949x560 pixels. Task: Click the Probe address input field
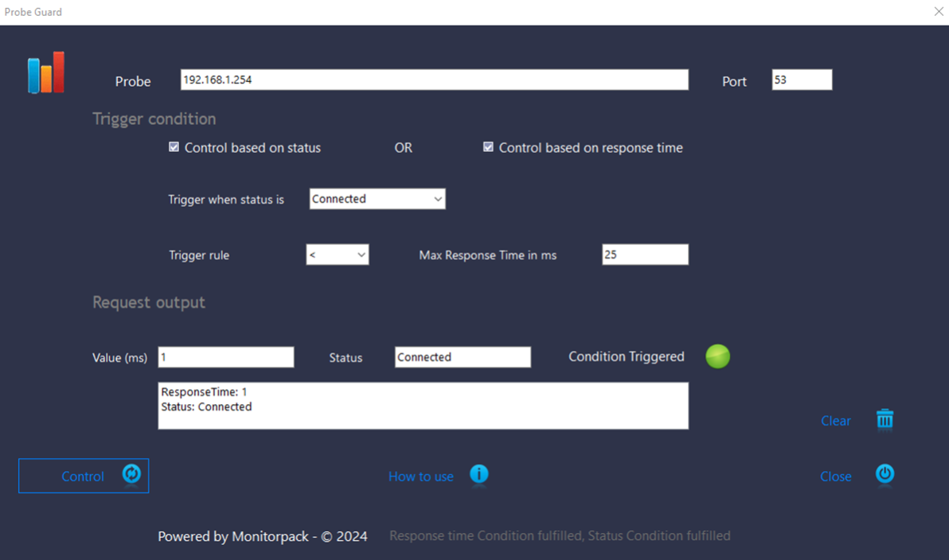[x=434, y=80]
